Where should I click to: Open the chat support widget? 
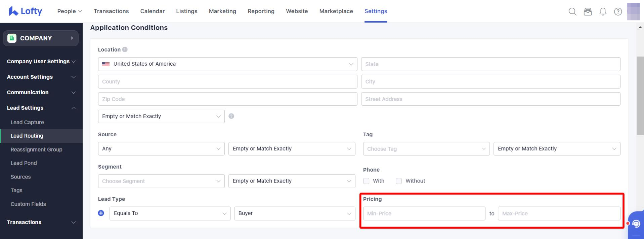636,224
